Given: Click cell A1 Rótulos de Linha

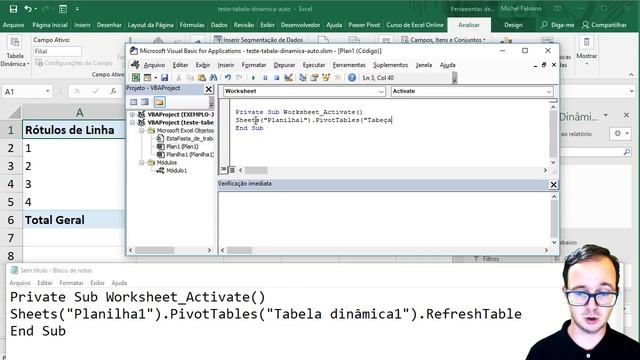Looking at the screenshot, I should point(74,130).
